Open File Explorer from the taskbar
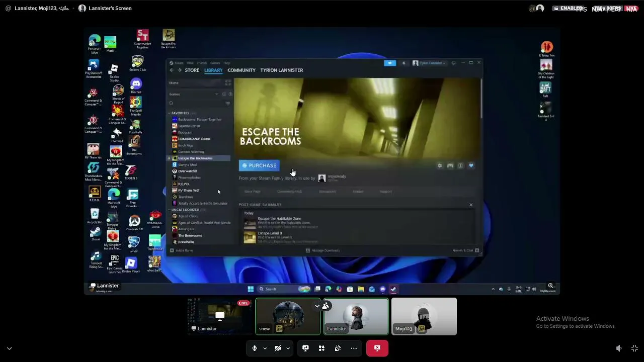This screenshot has height=362, width=644. click(x=361, y=289)
